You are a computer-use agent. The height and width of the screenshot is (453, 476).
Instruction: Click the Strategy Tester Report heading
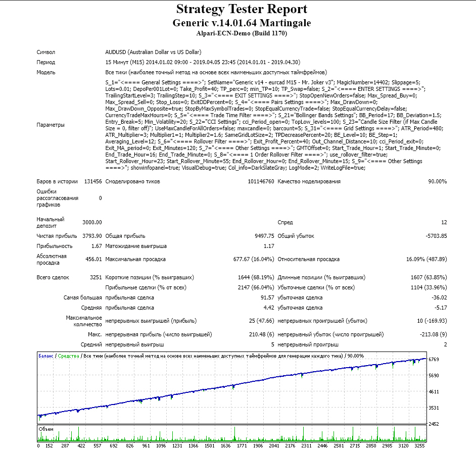point(242,9)
